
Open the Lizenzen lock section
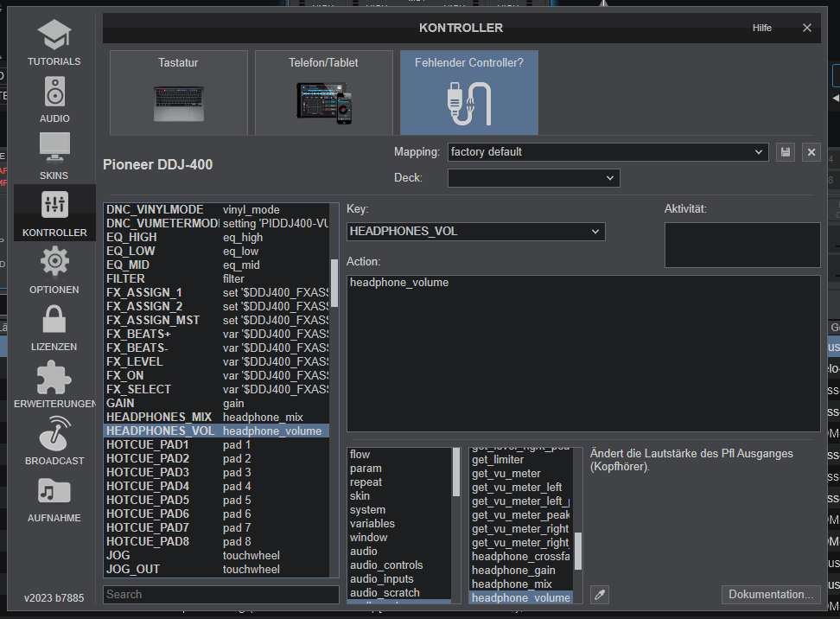coord(54,328)
